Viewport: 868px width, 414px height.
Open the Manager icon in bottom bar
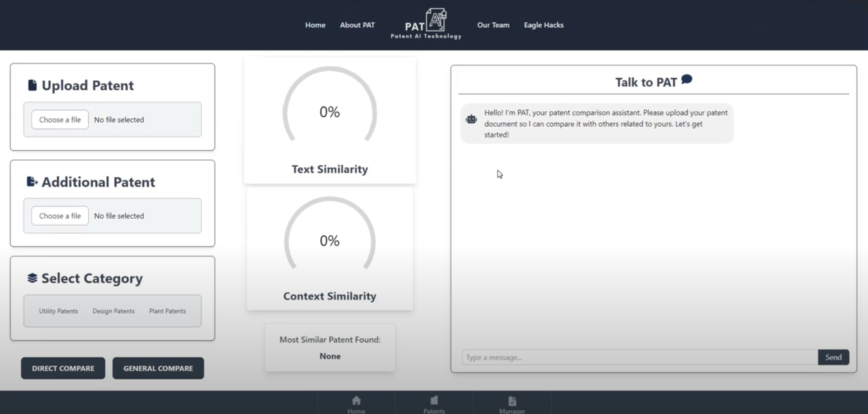512,401
